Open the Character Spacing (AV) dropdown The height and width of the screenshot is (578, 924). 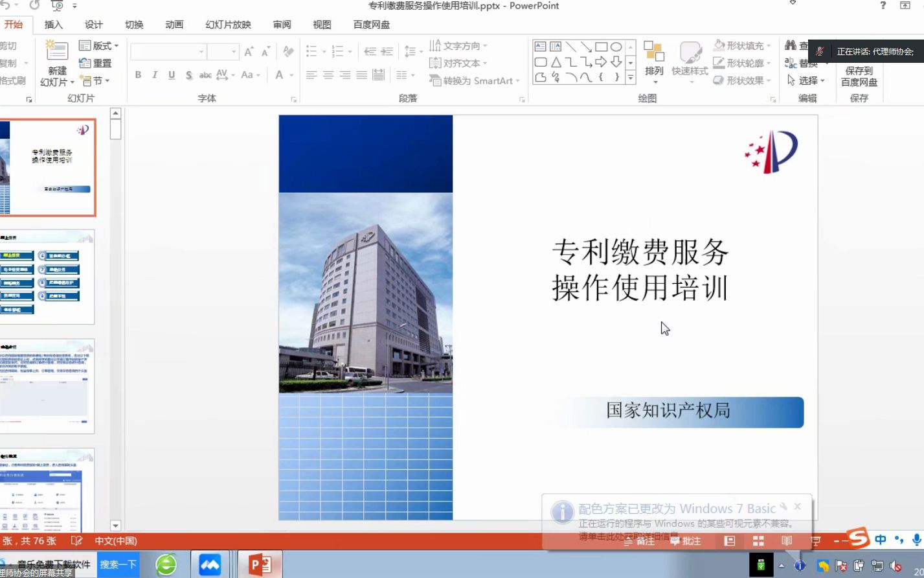[225, 75]
